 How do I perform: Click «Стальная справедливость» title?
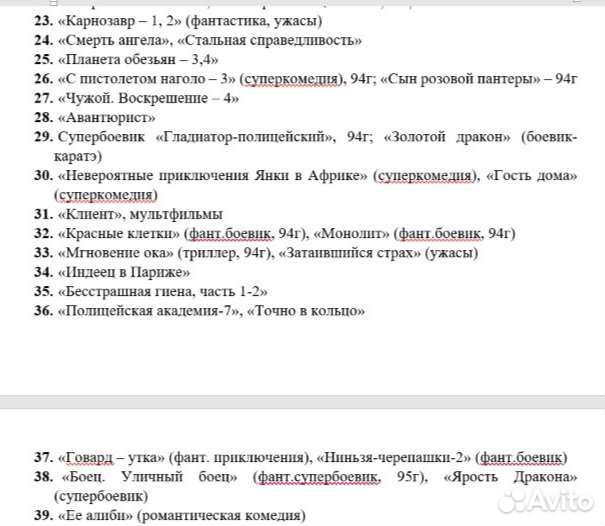click(269, 40)
